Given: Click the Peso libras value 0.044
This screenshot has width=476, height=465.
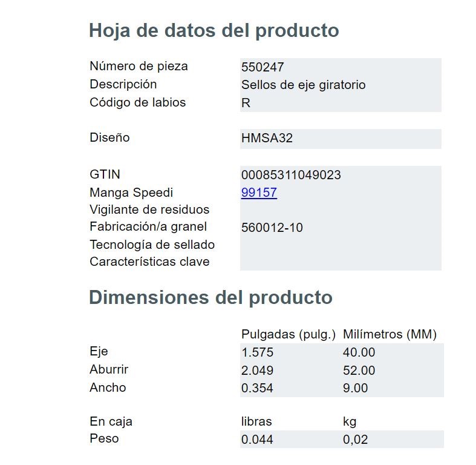Looking at the screenshot, I should coord(257,440).
